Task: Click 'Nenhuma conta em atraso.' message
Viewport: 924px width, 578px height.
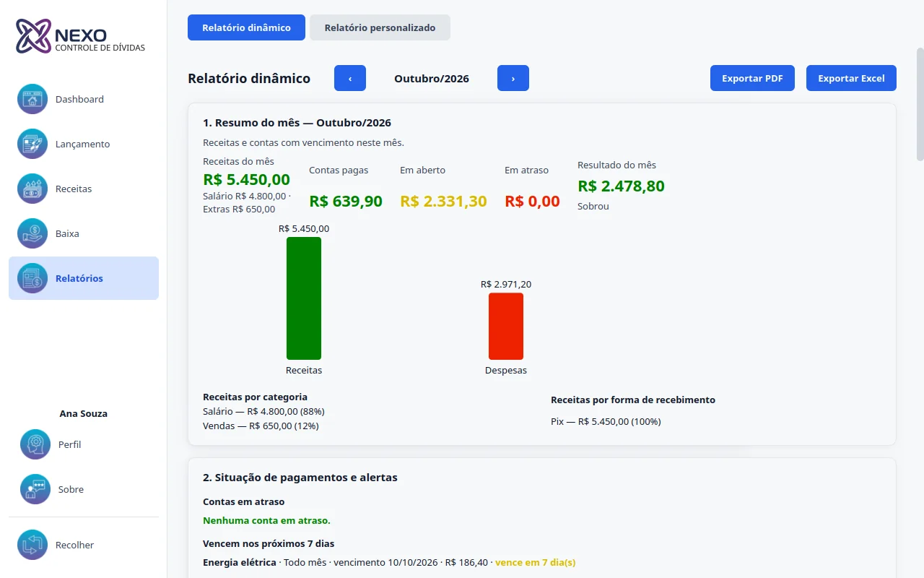Action: [x=266, y=520]
